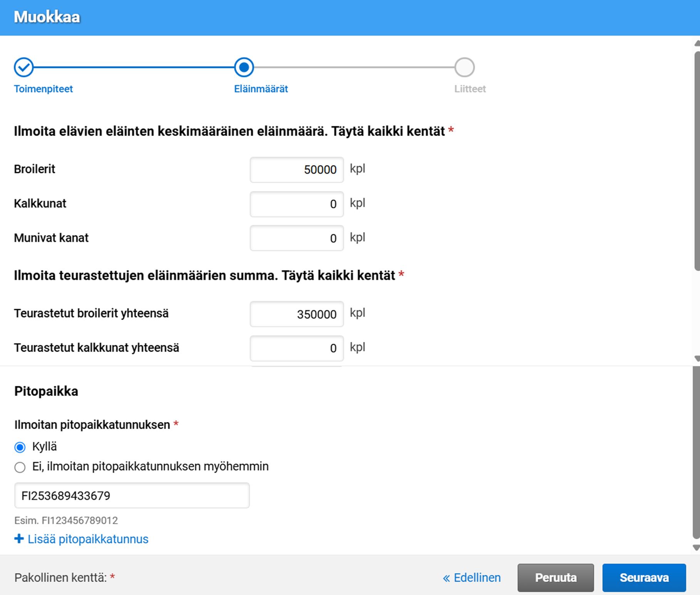
Task: Enable reporting the holding site identifier
Action: (19, 447)
